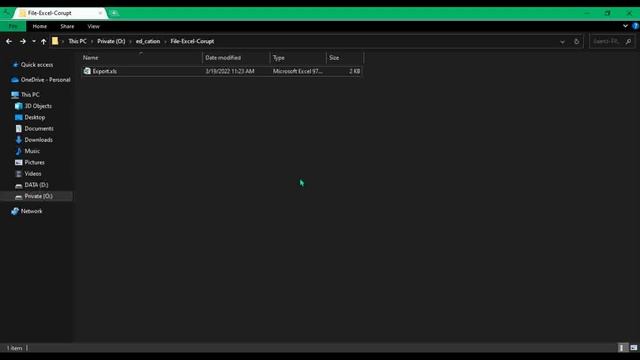Open the File ribbon tab
The width and height of the screenshot is (640, 360).
(13, 27)
